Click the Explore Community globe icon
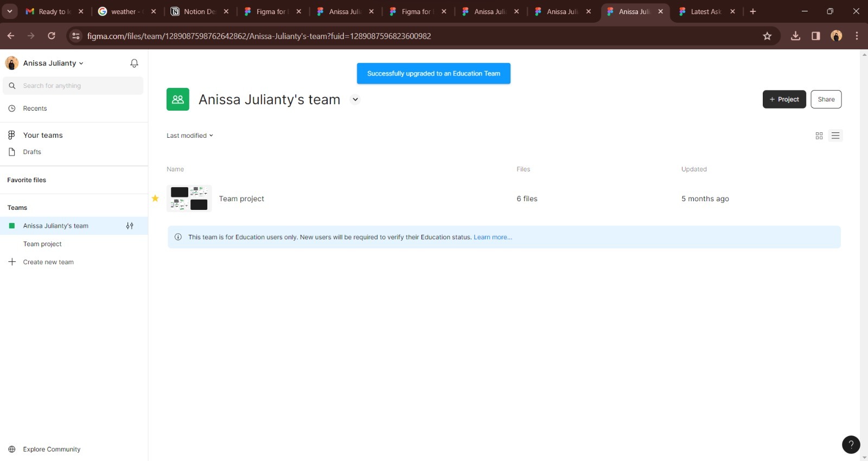Image resolution: width=868 pixels, height=461 pixels. (x=12, y=449)
